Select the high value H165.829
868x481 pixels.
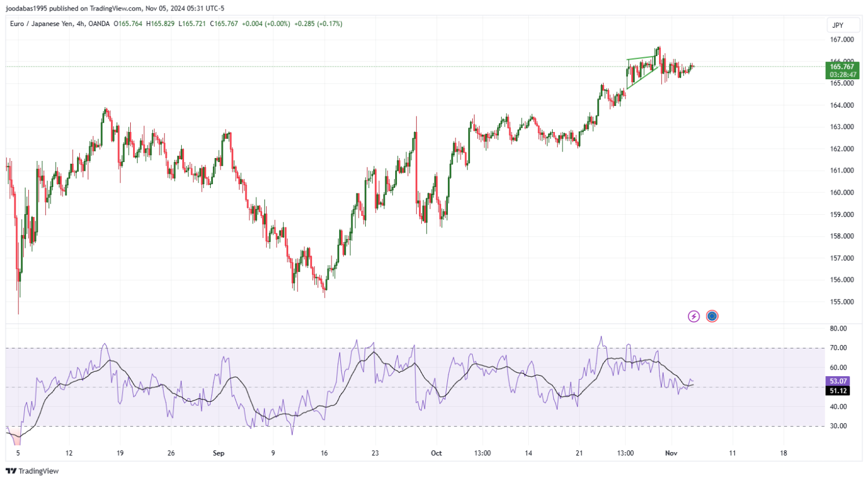160,24
